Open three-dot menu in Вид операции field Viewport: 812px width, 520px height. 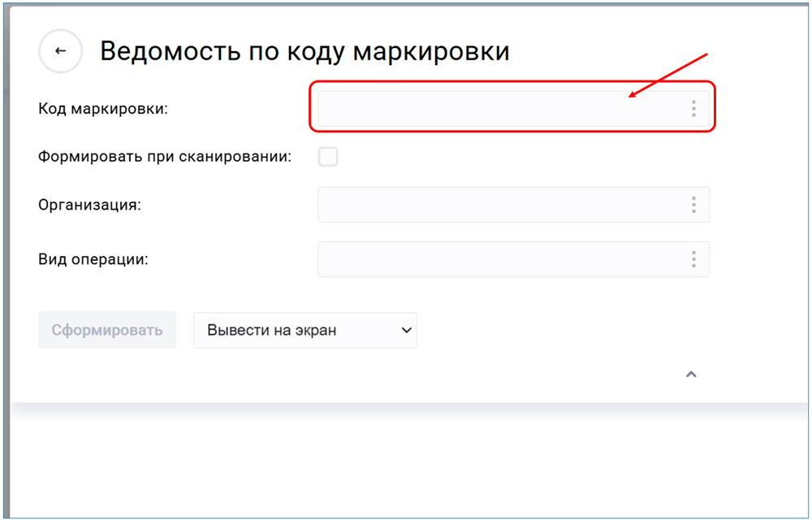pyautogui.click(x=693, y=259)
